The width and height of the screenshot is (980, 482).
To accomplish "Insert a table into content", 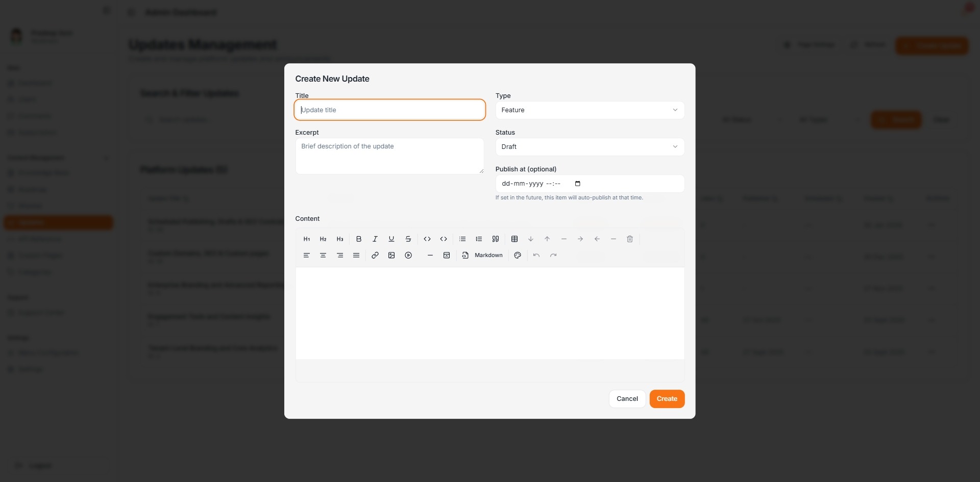I will pos(514,239).
